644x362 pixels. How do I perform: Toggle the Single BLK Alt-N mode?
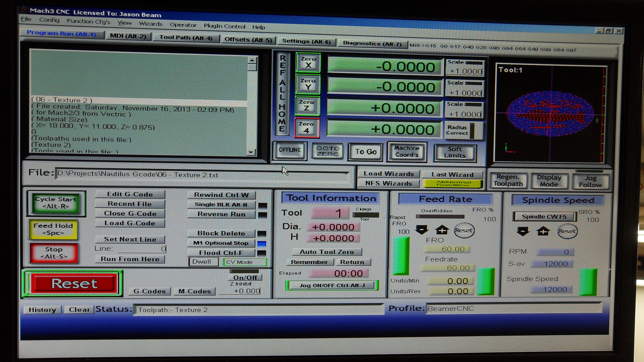221,205
